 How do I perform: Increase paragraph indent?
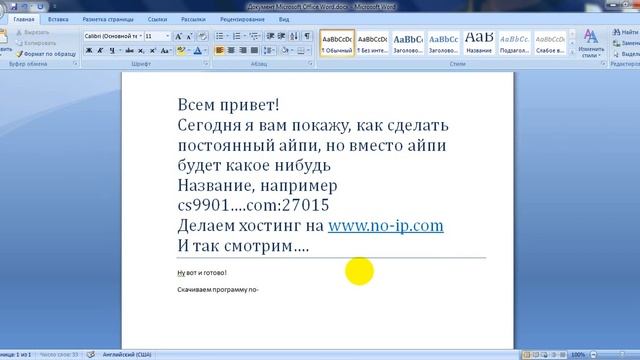coord(281,36)
